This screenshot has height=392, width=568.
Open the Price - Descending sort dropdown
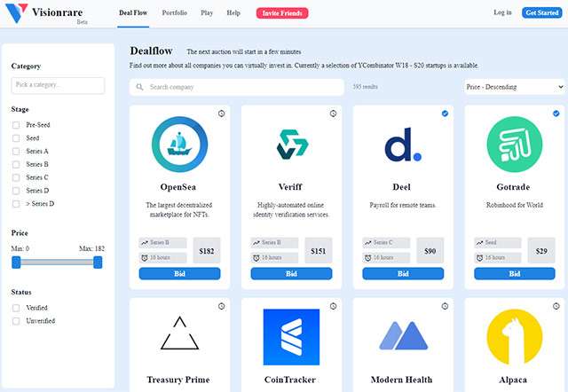click(514, 87)
